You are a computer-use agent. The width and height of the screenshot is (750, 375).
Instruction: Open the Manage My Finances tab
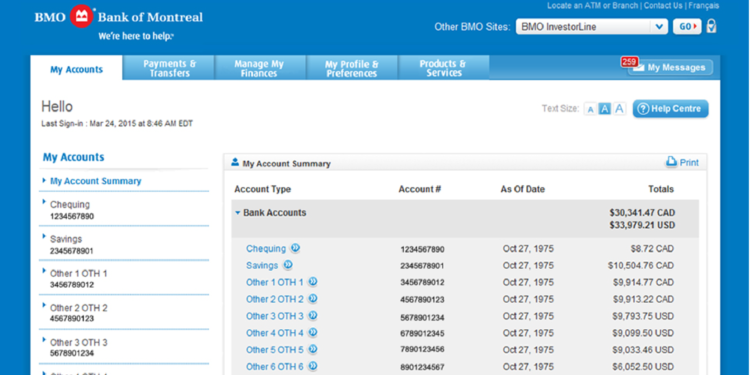(x=259, y=68)
